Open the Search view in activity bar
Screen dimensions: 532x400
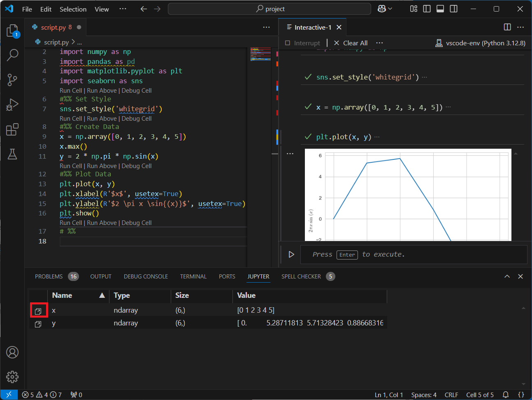[12, 55]
